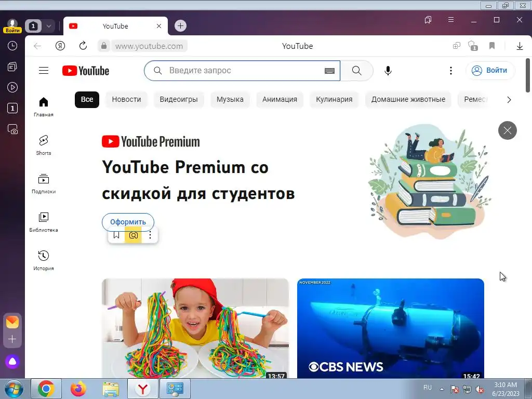Screen dimensions: 532x399
Task: Launch Alice voice assistant purple icon
Action: [12, 362]
